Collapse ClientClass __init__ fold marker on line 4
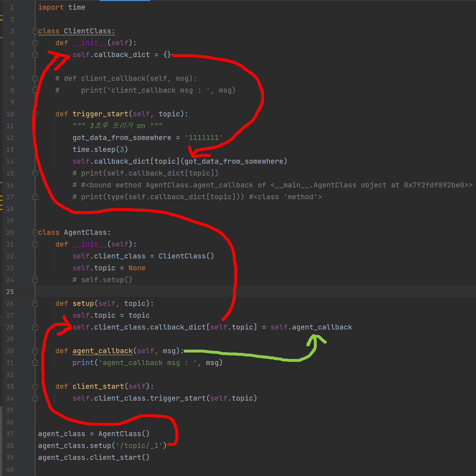 pos(35,43)
